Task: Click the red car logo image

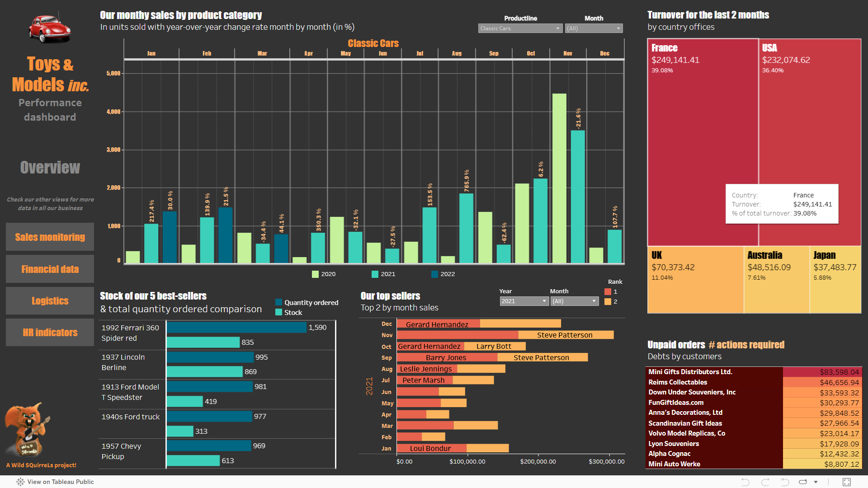Action: (x=50, y=29)
